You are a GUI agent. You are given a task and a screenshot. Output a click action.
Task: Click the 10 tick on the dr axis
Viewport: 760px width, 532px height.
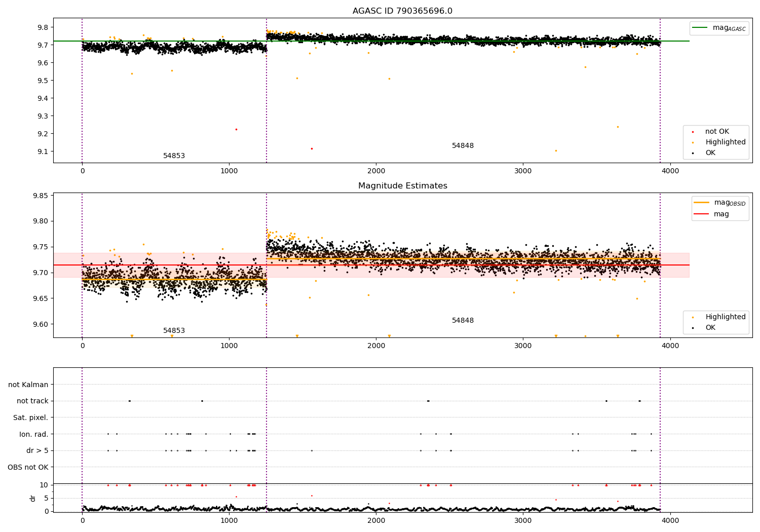44,485
